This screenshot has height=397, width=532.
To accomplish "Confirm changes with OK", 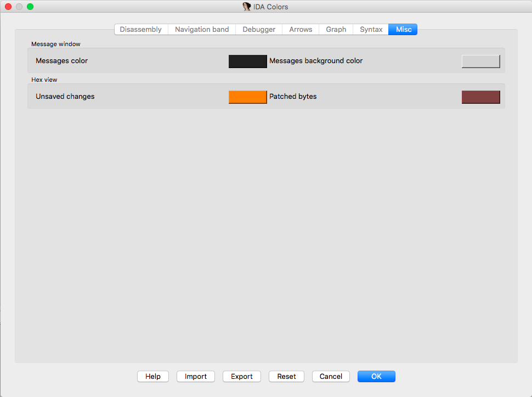I will (376, 376).
